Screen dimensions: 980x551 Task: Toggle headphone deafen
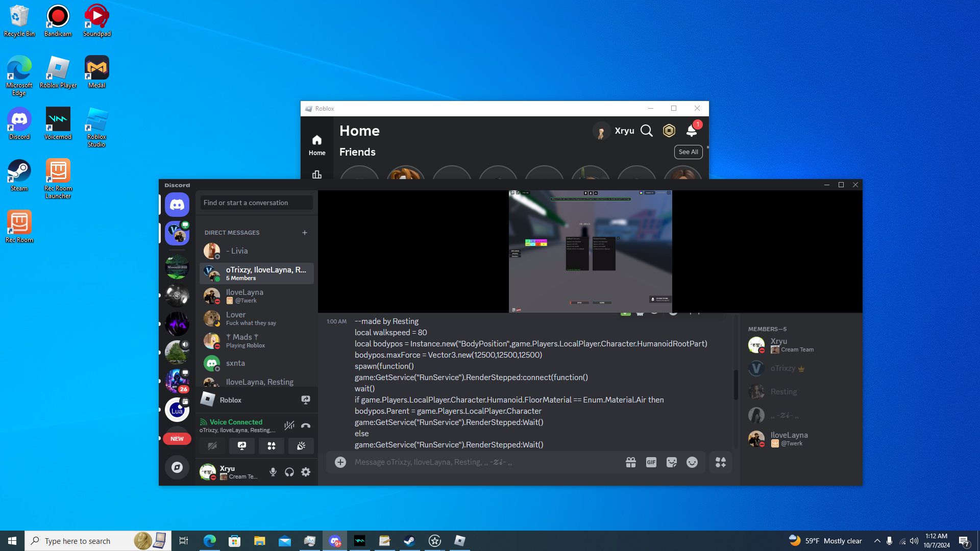point(289,472)
